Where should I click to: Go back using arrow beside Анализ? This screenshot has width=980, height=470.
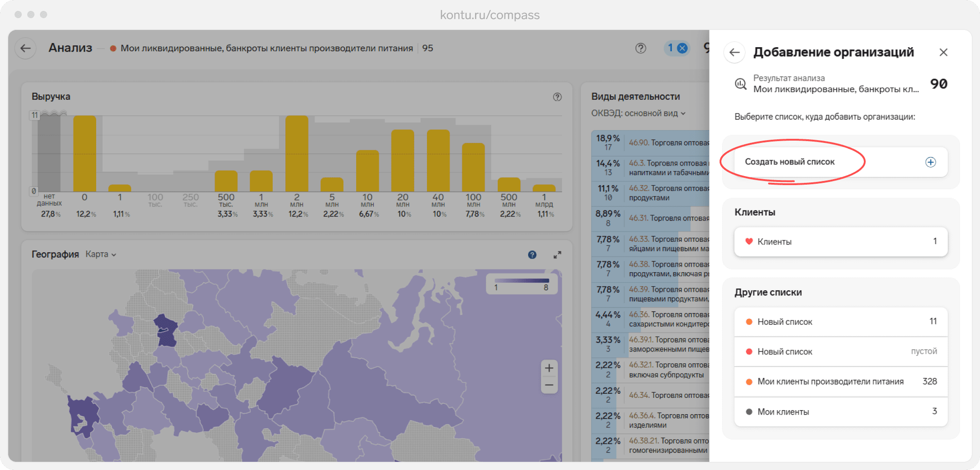[x=25, y=48]
